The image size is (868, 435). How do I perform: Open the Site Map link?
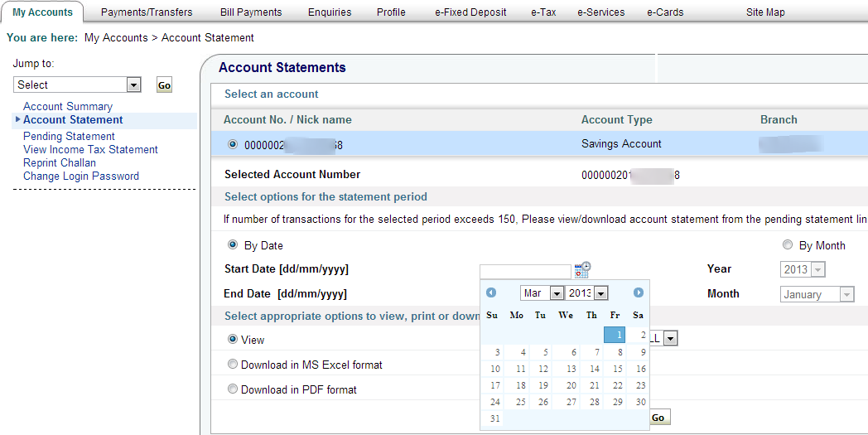(765, 12)
